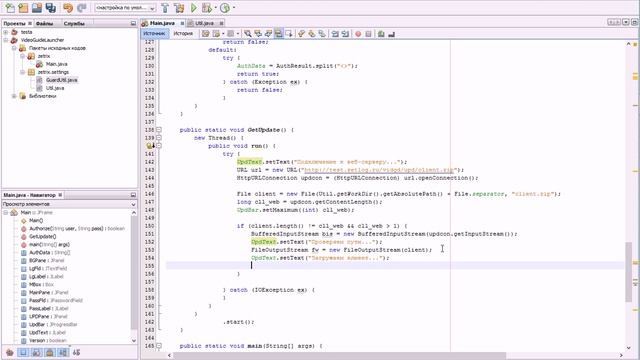This screenshot has height=360, width=640.
Task: Go to the next search occurrence
Action: pyautogui.click(x=268, y=34)
